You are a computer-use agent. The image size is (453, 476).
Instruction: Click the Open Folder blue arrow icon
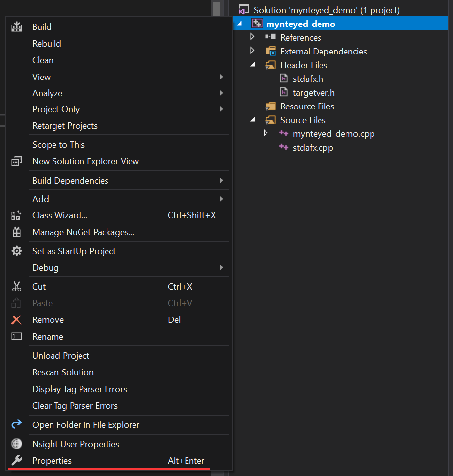pos(17,424)
